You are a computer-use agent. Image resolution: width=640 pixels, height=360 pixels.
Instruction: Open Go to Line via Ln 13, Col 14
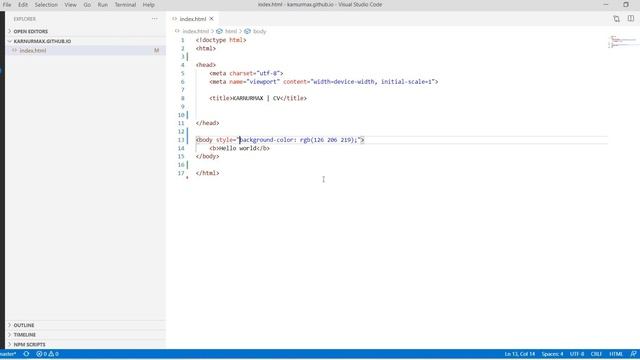pyautogui.click(x=520, y=354)
